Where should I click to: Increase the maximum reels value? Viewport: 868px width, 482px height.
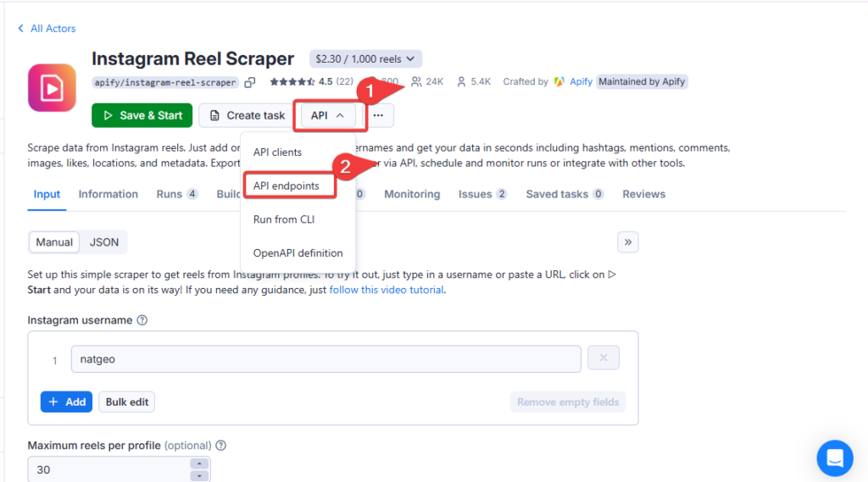199,463
